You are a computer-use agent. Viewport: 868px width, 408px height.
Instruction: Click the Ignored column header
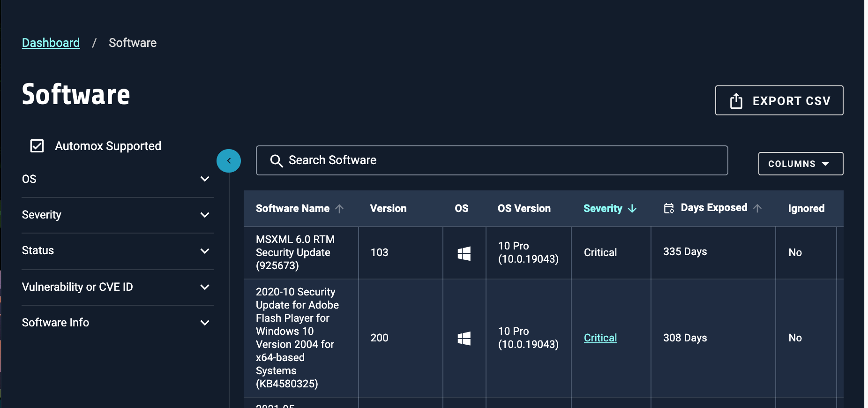point(806,208)
